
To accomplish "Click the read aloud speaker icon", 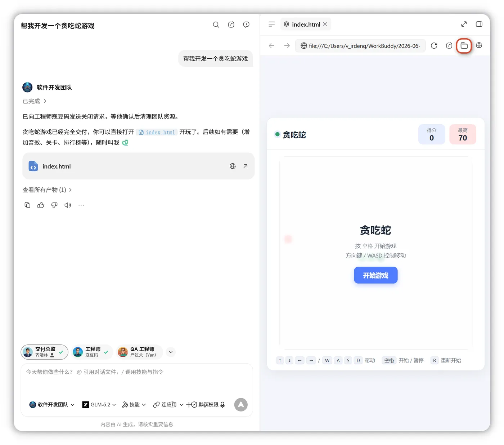I will click(x=68, y=205).
